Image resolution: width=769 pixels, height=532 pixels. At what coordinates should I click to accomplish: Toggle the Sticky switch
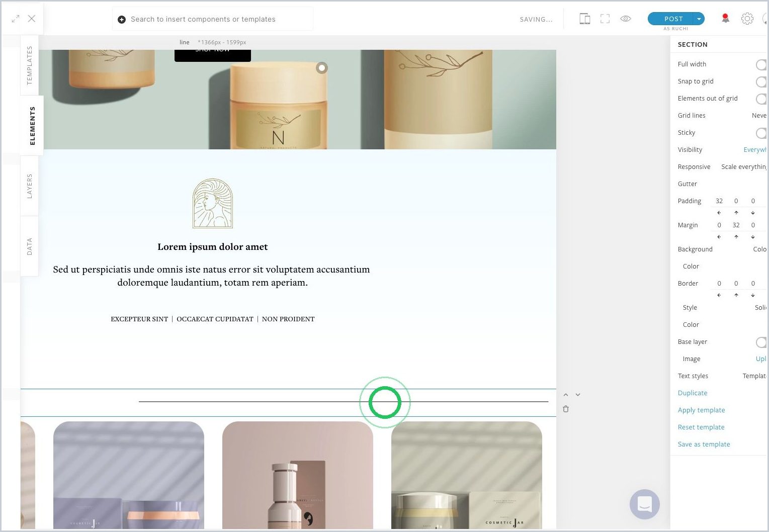pyautogui.click(x=761, y=133)
